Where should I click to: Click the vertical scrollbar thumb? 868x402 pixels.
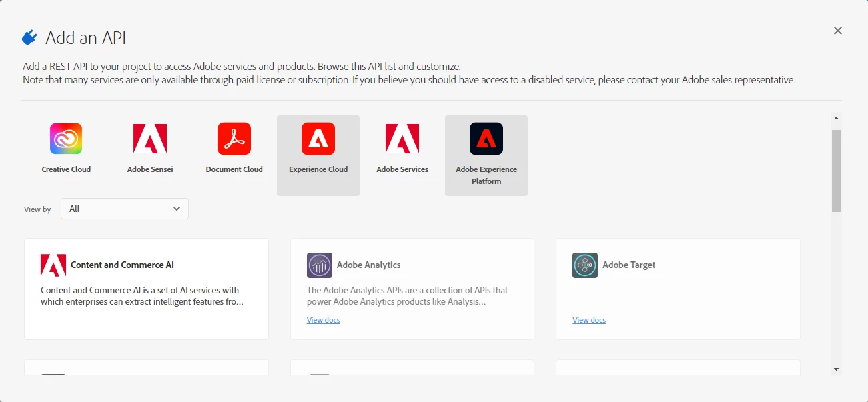tap(837, 171)
